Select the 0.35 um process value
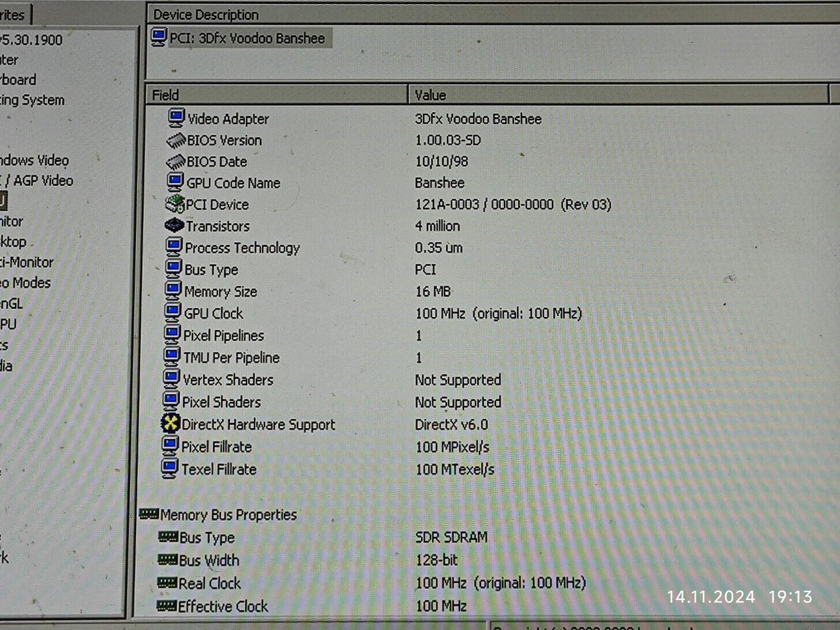The height and width of the screenshot is (630, 840). click(438, 247)
